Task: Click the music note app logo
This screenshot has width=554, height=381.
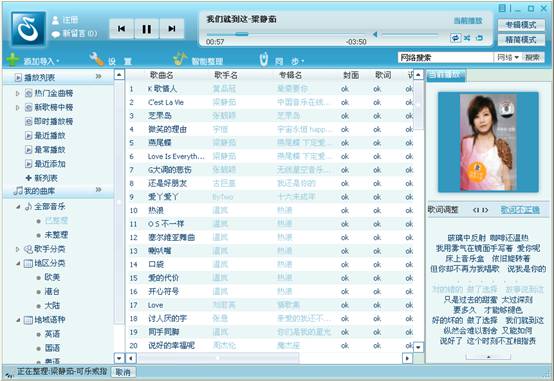Action: [28, 29]
